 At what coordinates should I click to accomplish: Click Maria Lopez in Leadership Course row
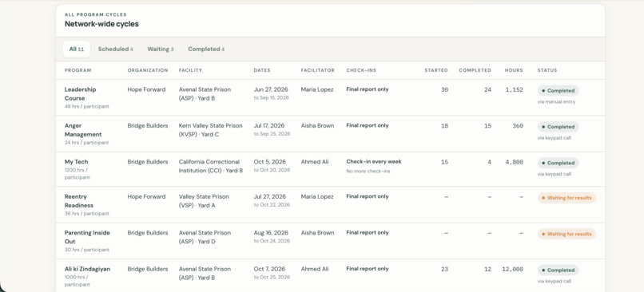click(x=317, y=89)
